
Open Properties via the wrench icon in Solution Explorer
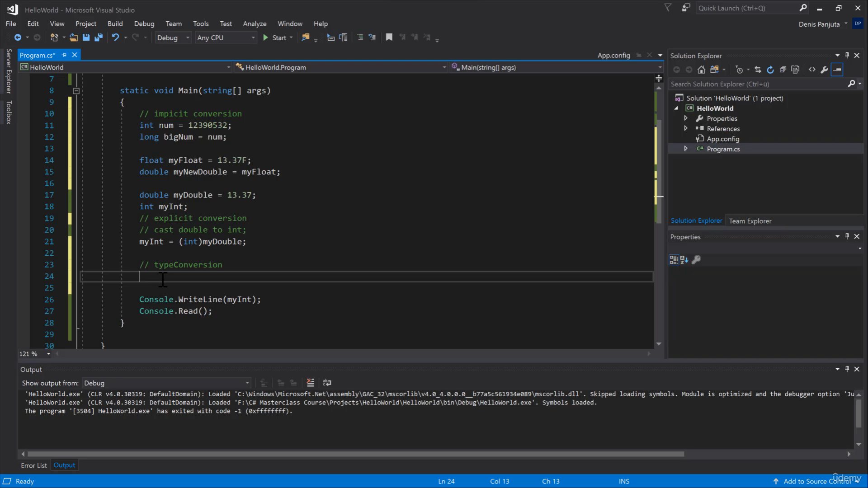tap(824, 70)
